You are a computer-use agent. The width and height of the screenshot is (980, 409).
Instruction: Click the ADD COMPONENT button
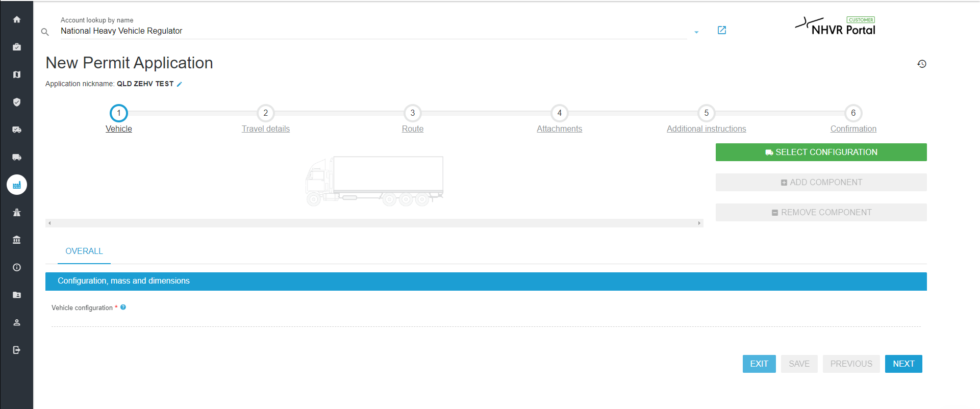(x=821, y=182)
